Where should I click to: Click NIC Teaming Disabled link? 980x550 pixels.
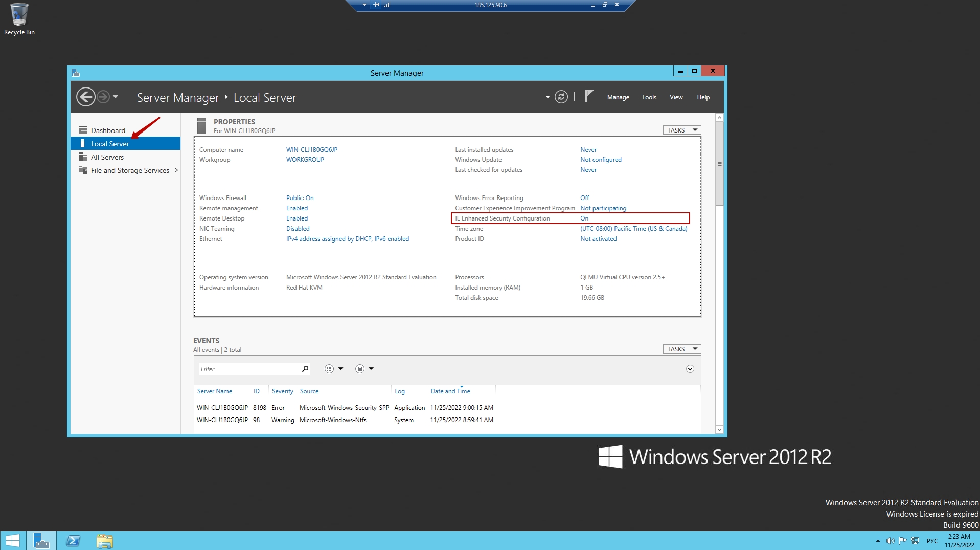[298, 229]
